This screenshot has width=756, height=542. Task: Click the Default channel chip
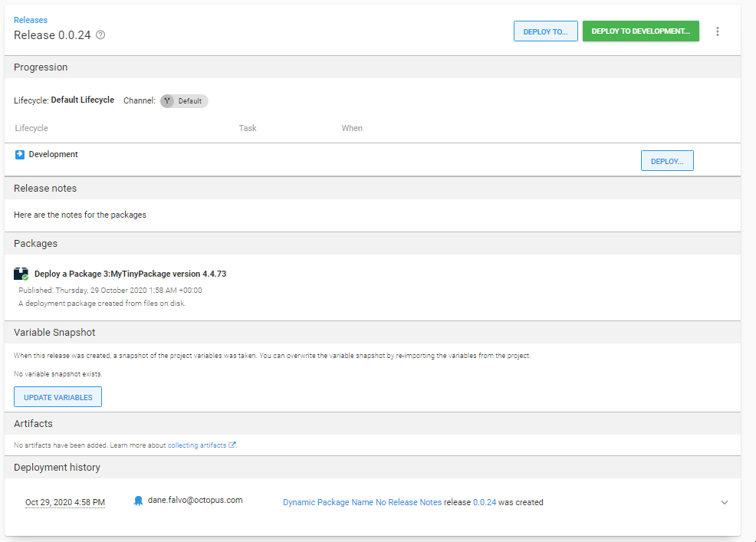tap(184, 100)
